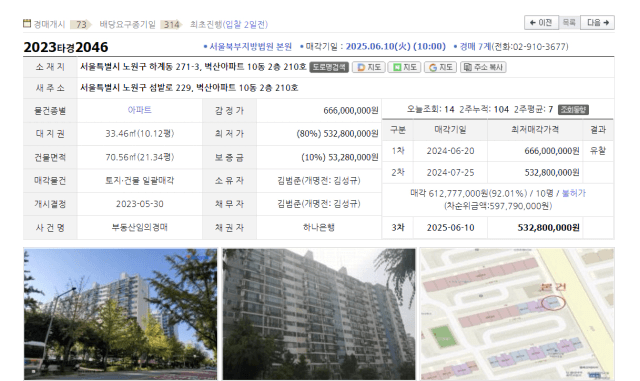
Task: Select sold price 매각 612,777,000원(92.01%)
Action: [x=469, y=193]
